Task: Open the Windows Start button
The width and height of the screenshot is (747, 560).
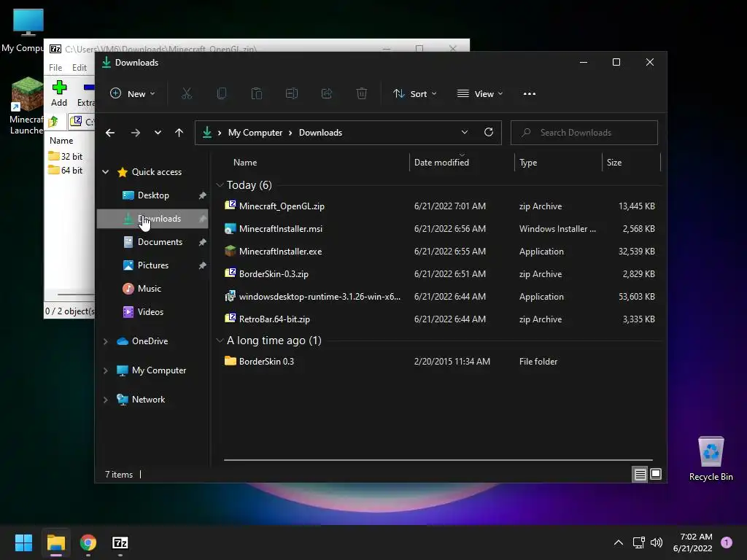Action: (23, 542)
